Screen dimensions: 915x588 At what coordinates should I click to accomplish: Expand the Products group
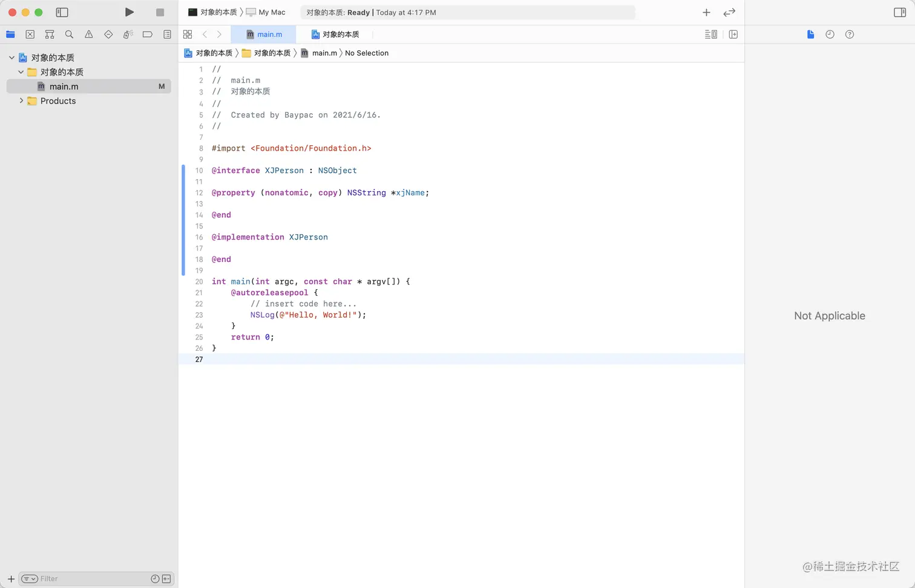coord(21,101)
